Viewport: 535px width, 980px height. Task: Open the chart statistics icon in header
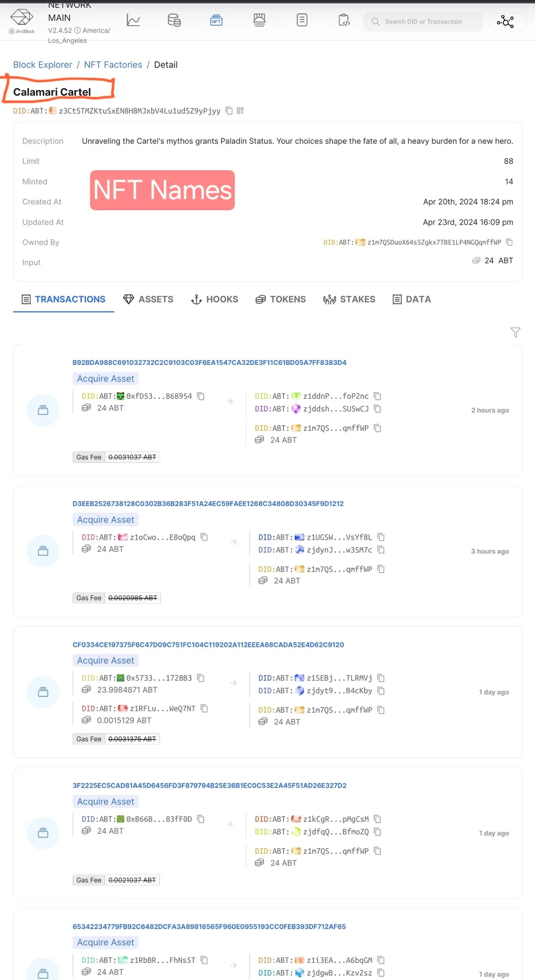133,21
